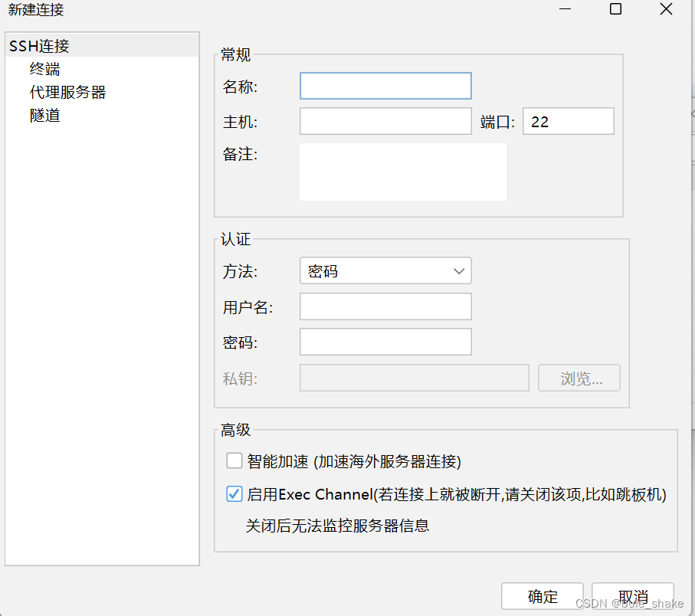Click the 确定 button to confirm
Viewport: 695px width, 616px height.
coord(542,596)
